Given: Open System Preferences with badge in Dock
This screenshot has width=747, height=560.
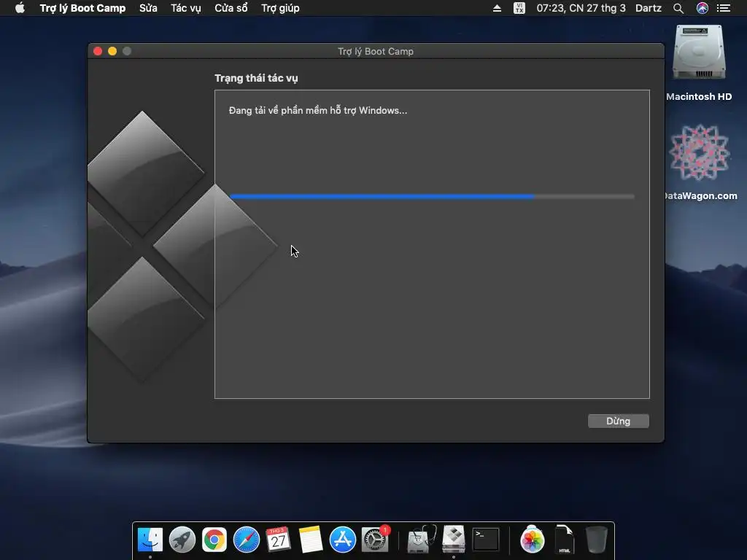Looking at the screenshot, I should (375, 540).
